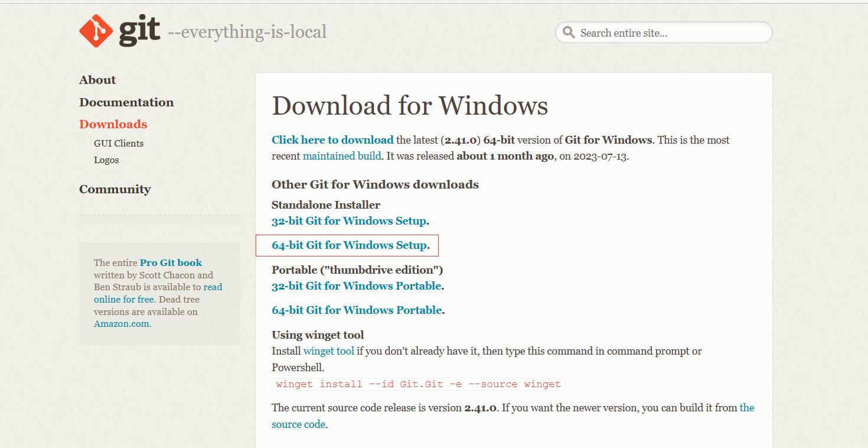The image size is (868, 448).
Task: Open the Logos page
Action: coord(106,160)
